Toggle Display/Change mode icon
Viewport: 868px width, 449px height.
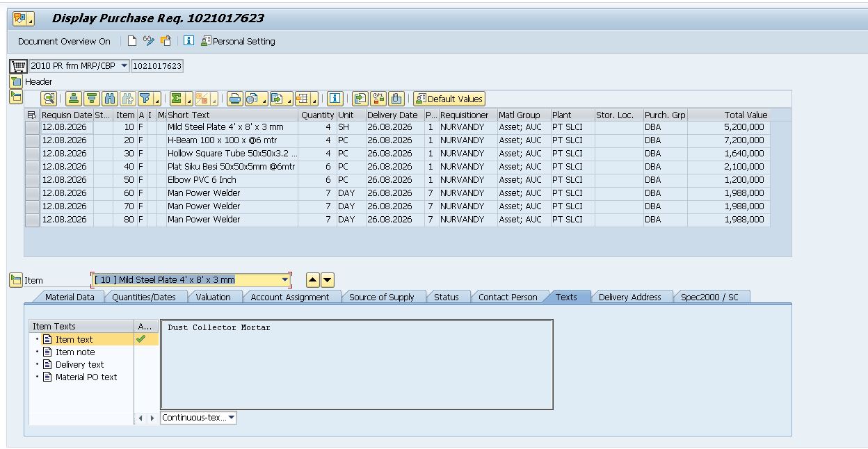point(149,41)
